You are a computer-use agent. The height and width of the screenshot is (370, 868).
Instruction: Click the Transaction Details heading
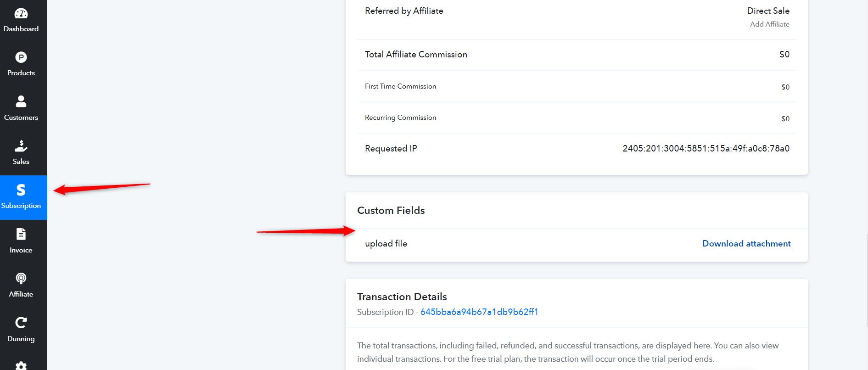(402, 297)
